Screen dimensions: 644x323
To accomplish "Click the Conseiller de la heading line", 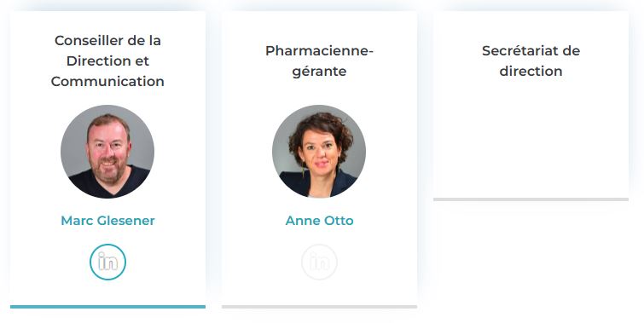I will click(107, 40).
